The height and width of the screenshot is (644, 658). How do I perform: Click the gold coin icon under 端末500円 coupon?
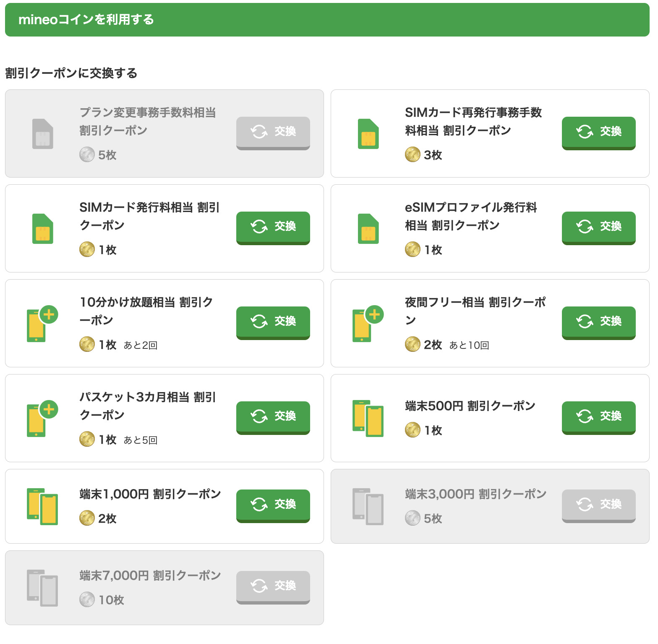413,430
